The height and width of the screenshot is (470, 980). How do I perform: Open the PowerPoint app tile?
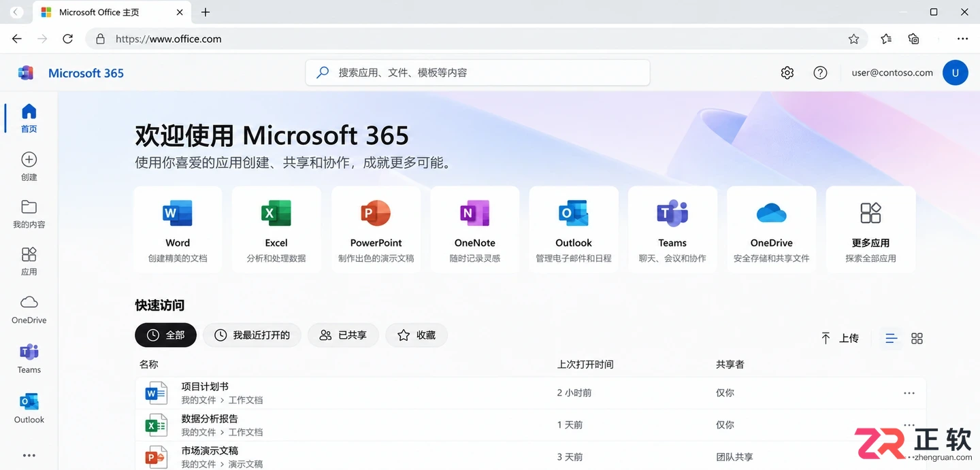point(376,229)
